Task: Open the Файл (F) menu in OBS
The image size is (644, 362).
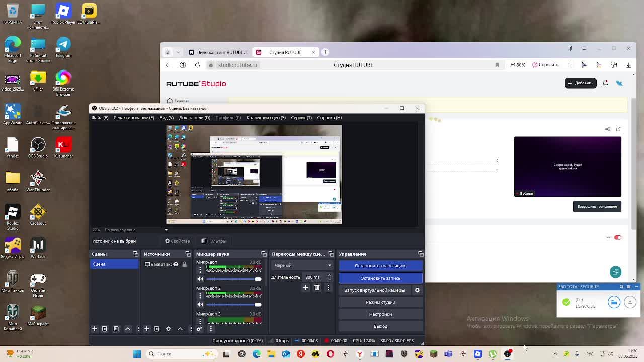Action: coord(100,118)
